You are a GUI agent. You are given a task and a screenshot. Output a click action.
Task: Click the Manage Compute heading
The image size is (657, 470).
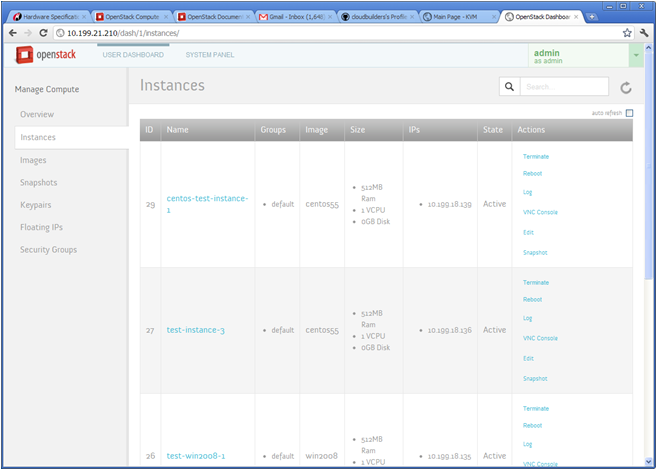click(x=47, y=89)
